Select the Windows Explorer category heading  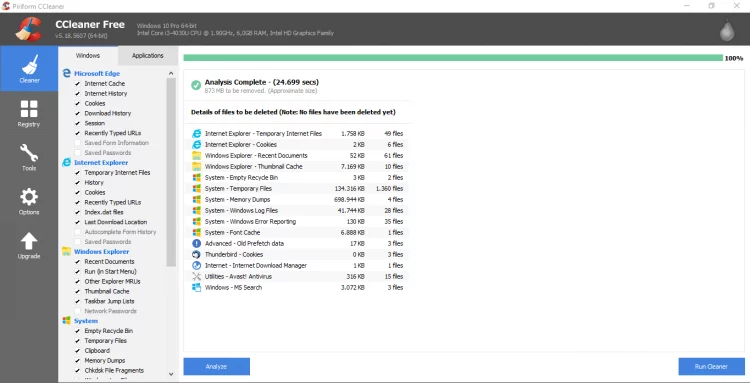click(x=101, y=252)
